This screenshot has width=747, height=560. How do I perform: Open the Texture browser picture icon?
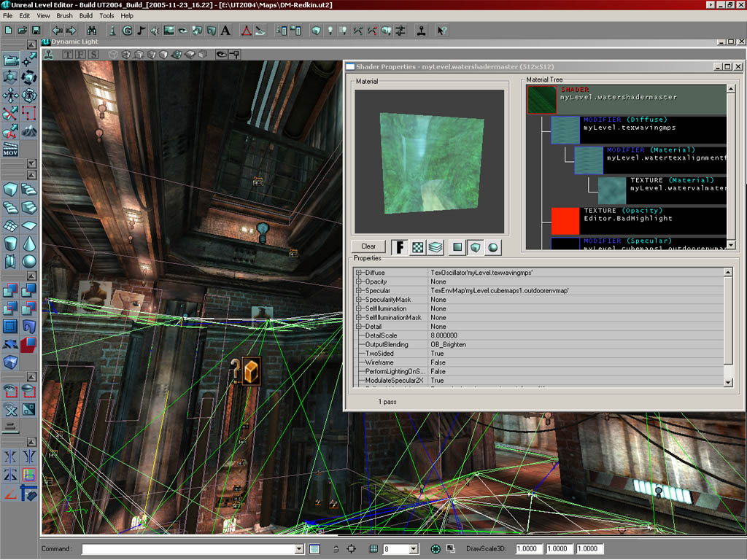click(x=169, y=31)
